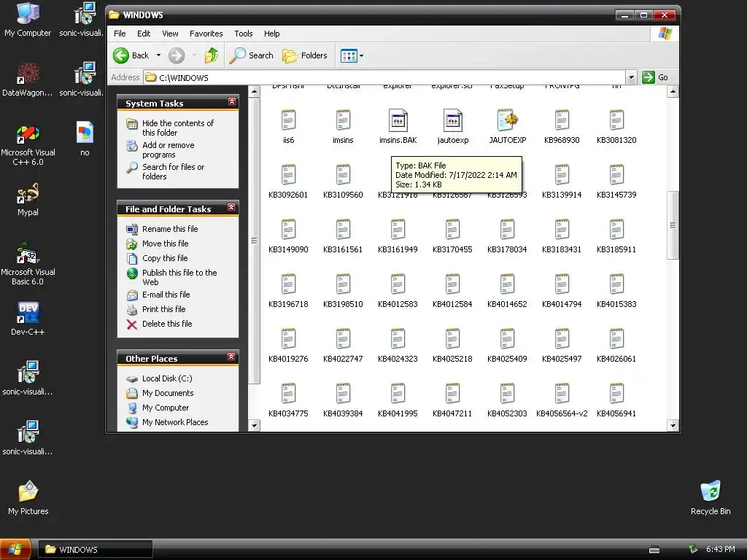
Task: Open the Favorites menu
Action: pos(206,34)
